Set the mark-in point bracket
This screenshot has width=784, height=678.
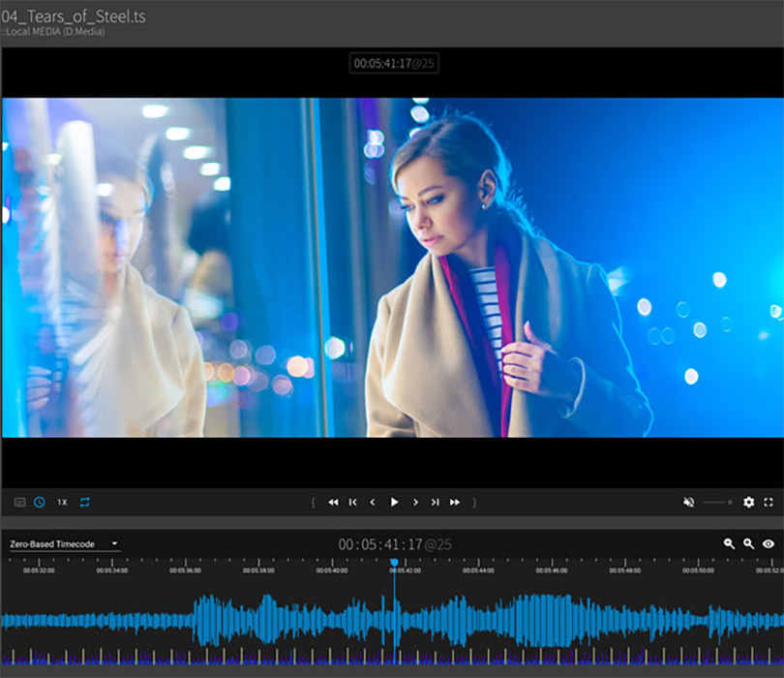pyautogui.click(x=313, y=502)
